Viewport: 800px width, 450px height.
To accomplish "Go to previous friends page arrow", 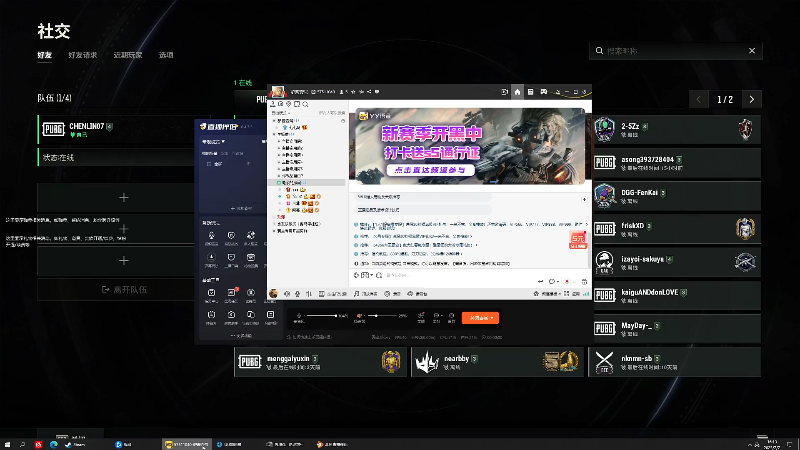I will click(698, 99).
